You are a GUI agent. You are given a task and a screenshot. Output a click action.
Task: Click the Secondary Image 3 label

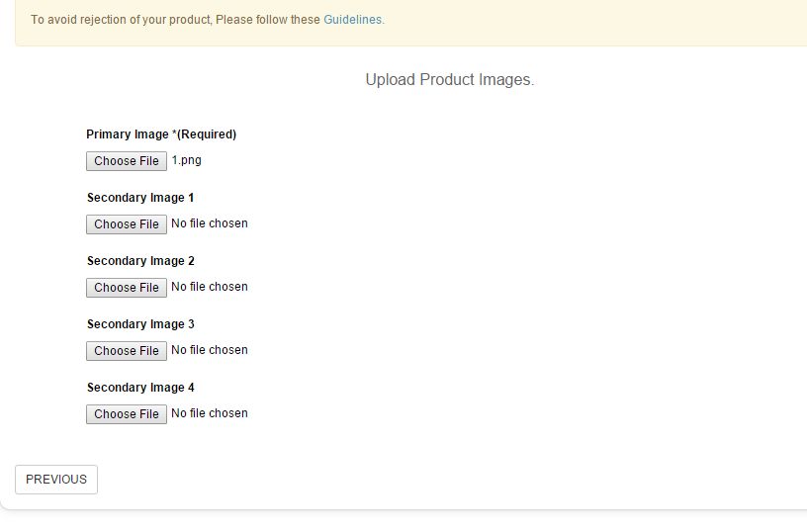coord(140,324)
